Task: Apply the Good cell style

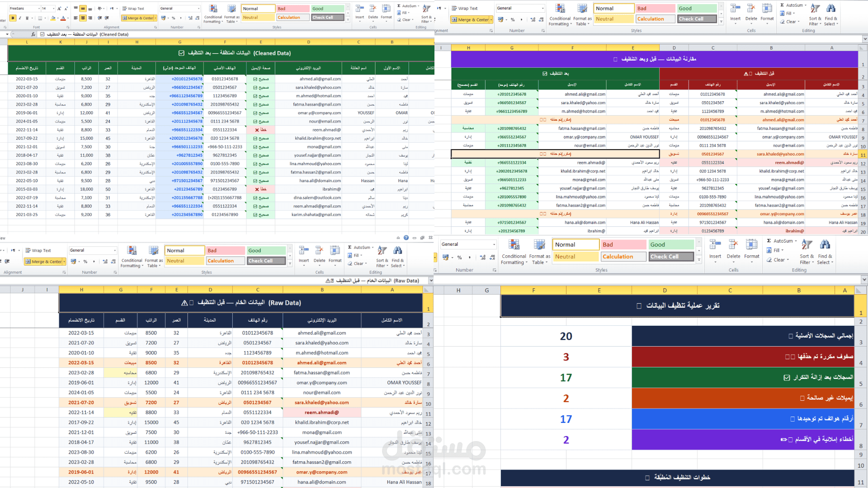Action: click(x=328, y=8)
